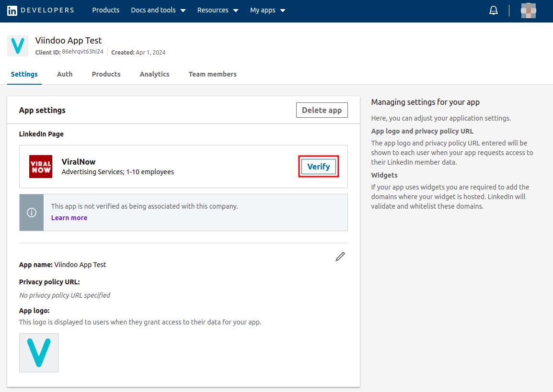
Task: Click the Widgets heading in sidebar
Action: click(x=384, y=175)
